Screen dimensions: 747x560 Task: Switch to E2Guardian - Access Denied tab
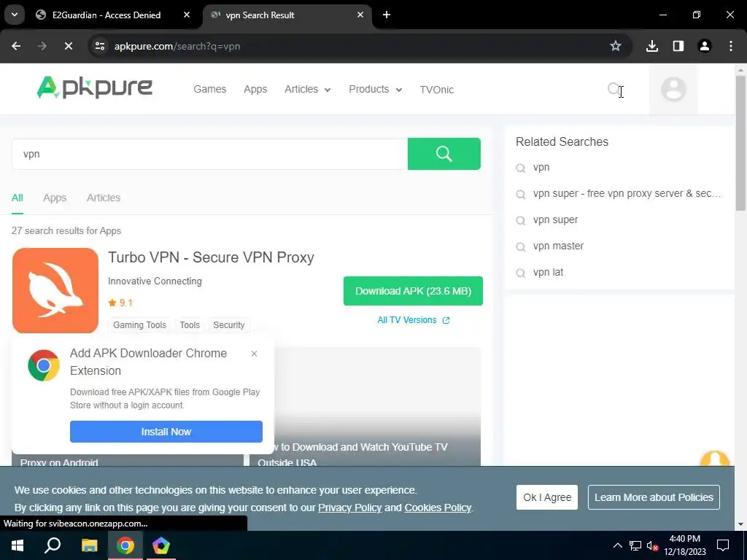[107, 15]
